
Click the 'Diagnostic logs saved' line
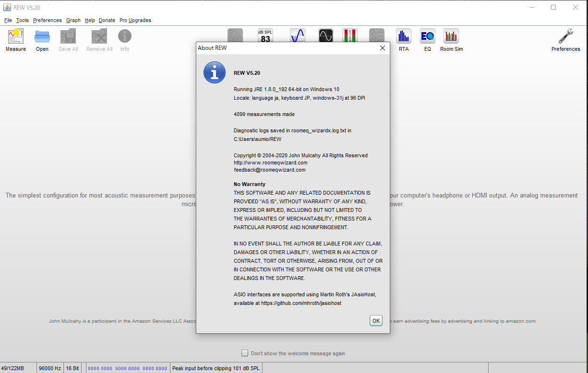(292, 130)
